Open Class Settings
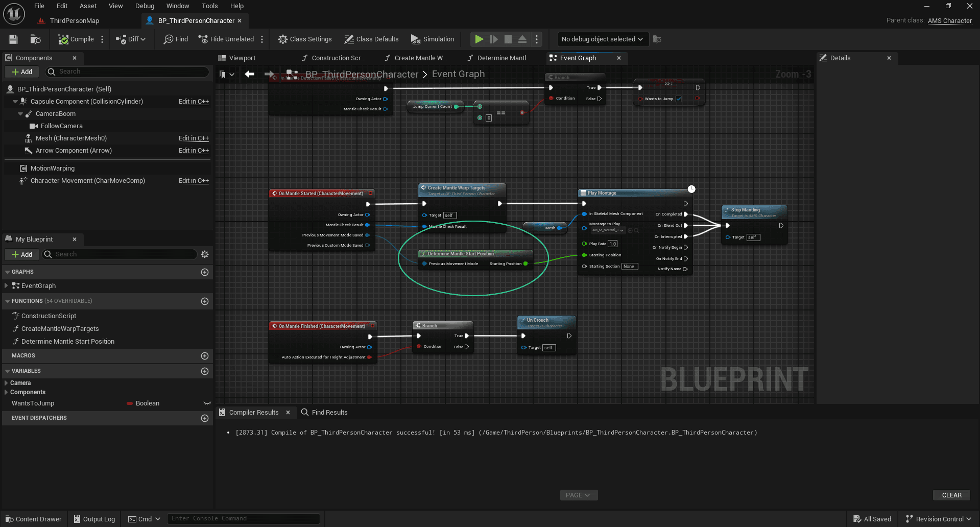This screenshot has height=527, width=980. pyautogui.click(x=305, y=39)
